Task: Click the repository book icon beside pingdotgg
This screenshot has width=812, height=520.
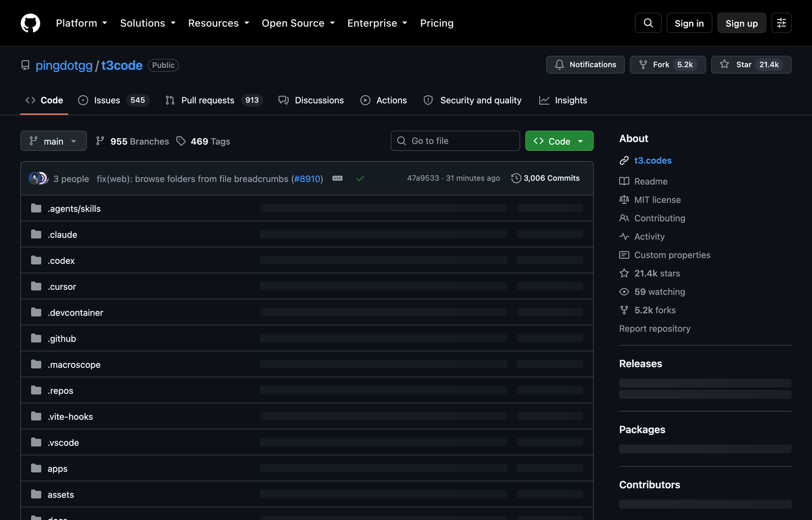Action: 25,65
